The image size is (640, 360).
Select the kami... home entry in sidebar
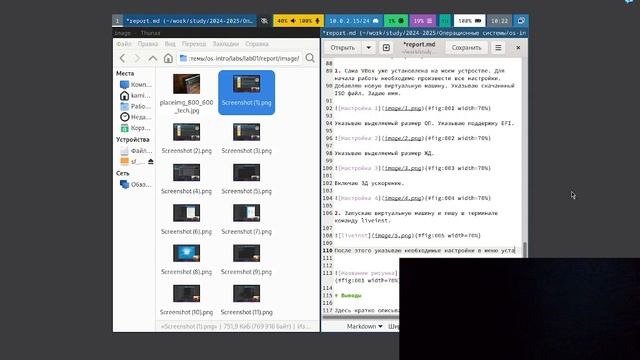(x=136, y=96)
